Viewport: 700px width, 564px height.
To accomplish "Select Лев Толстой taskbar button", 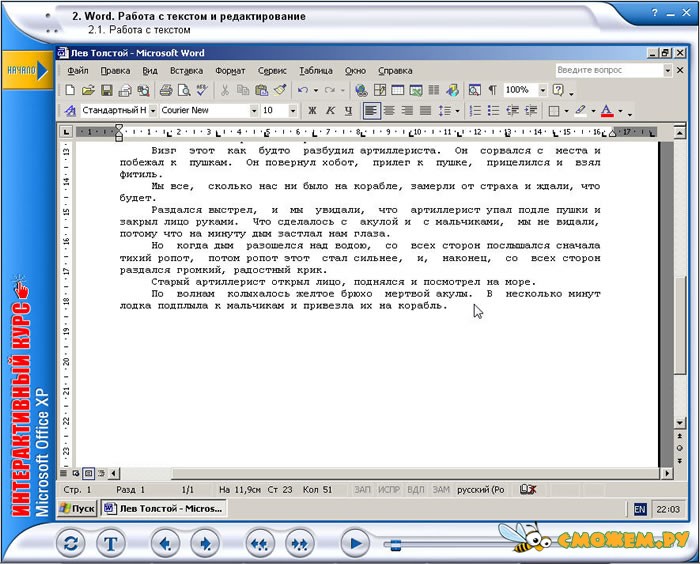I will pyautogui.click(x=163, y=509).
